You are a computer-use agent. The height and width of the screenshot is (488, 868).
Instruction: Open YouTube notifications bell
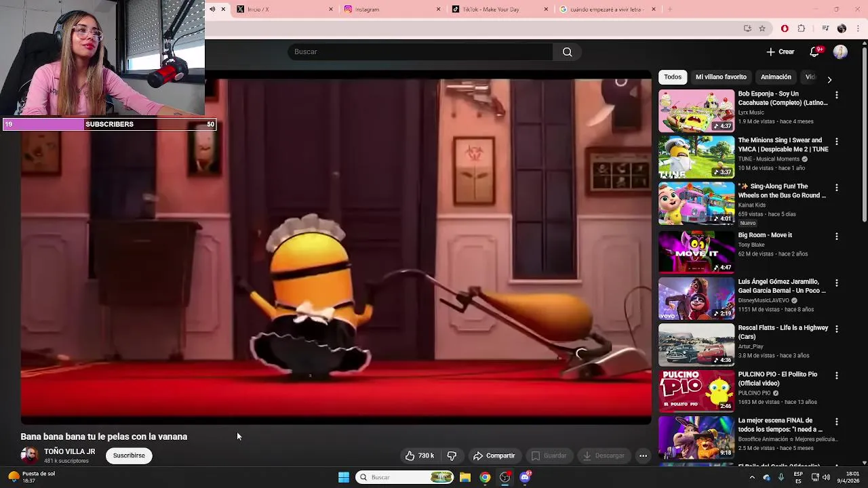pos(816,52)
